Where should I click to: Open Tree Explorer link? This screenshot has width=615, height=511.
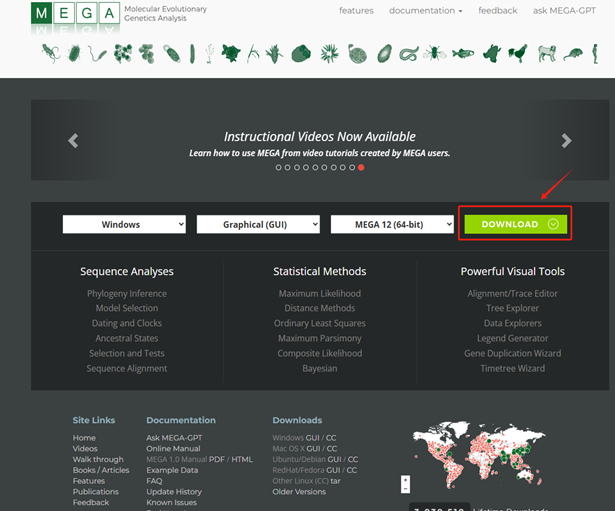512,308
